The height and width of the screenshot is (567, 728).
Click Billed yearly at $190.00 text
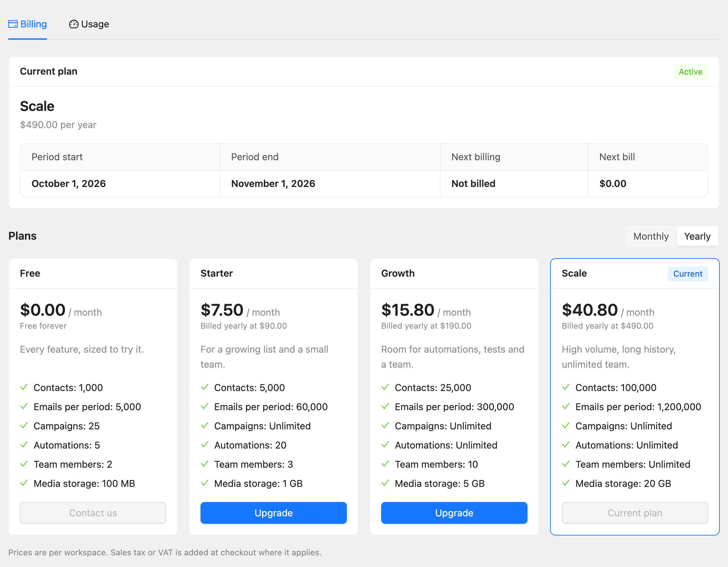pos(426,326)
